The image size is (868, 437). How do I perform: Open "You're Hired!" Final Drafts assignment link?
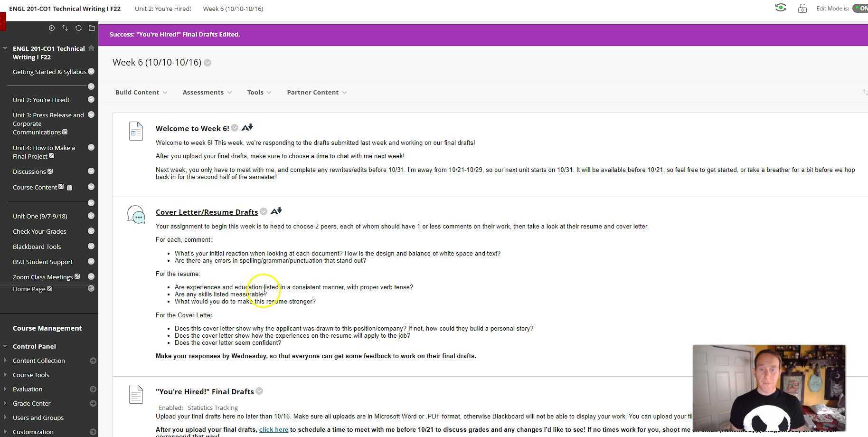(x=205, y=391)
